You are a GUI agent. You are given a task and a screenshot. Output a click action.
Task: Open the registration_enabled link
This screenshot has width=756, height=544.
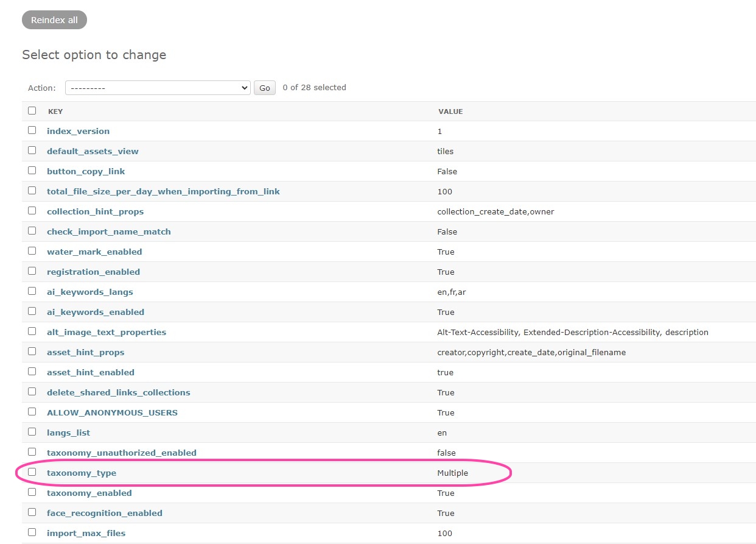pos(93,272)
